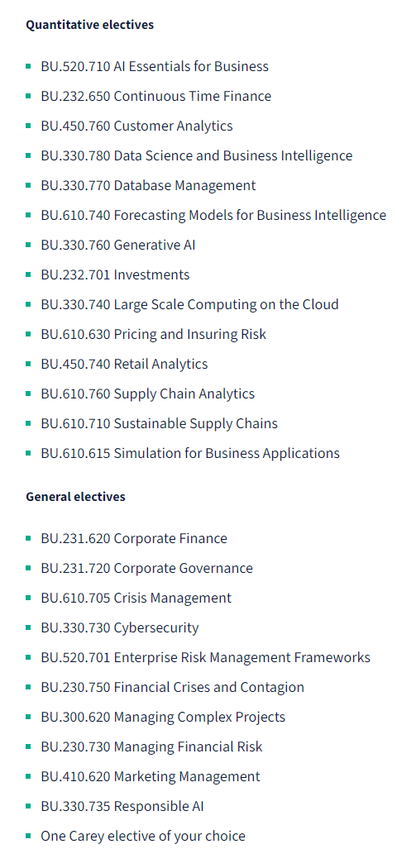The image size is (416, 868).
Task: Select BU.450.740 Retail Analytics course
Action: [x=124, y=365]
